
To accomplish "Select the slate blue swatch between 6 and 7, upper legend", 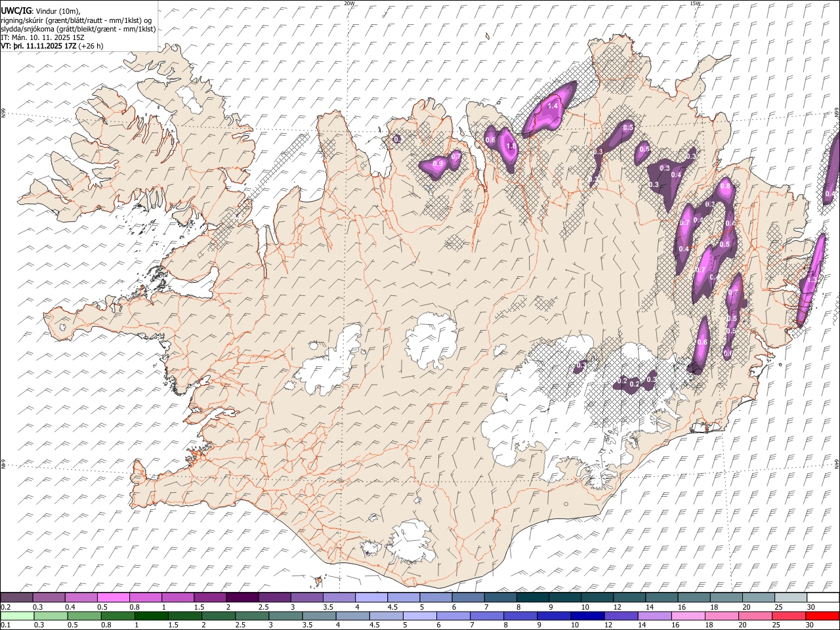I will [467, 597].
